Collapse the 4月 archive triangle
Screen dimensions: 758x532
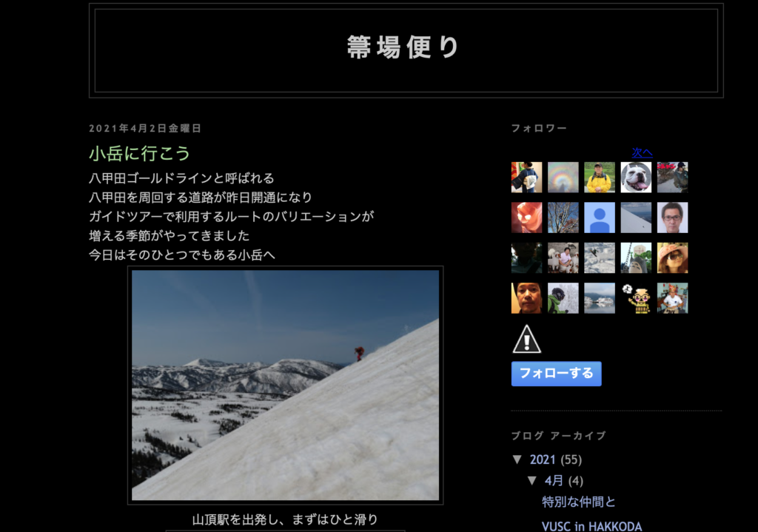(532, 480)
